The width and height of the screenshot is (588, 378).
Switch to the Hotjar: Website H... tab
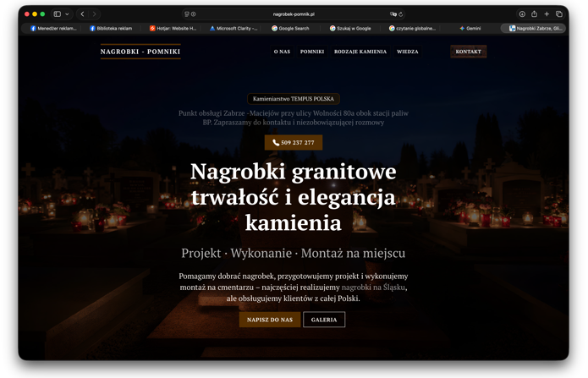tap(173, 28)
